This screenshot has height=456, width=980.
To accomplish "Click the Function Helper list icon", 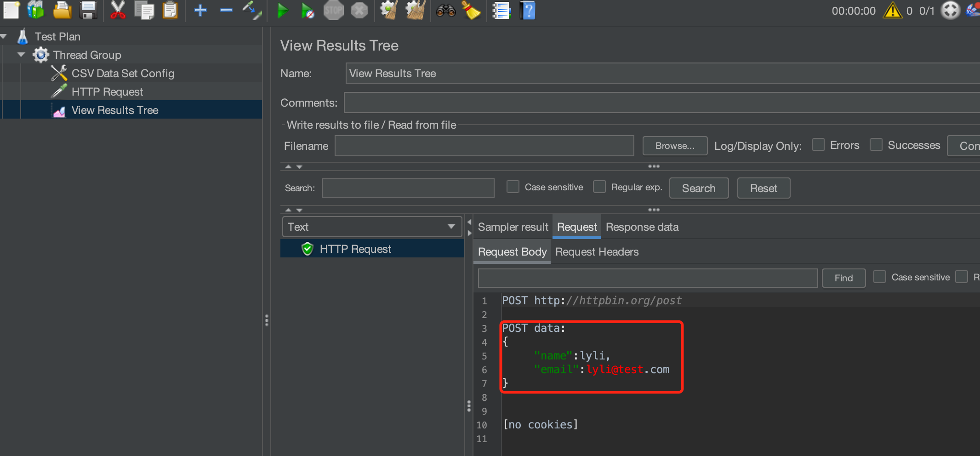I will click(x=501, y=10).
